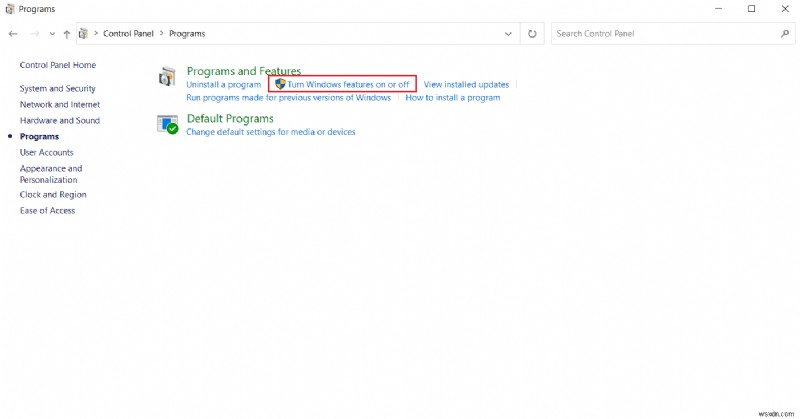Viewport: 800px width, 419px height.
Task: Refresh the Control Panel view
Action: 532,34
